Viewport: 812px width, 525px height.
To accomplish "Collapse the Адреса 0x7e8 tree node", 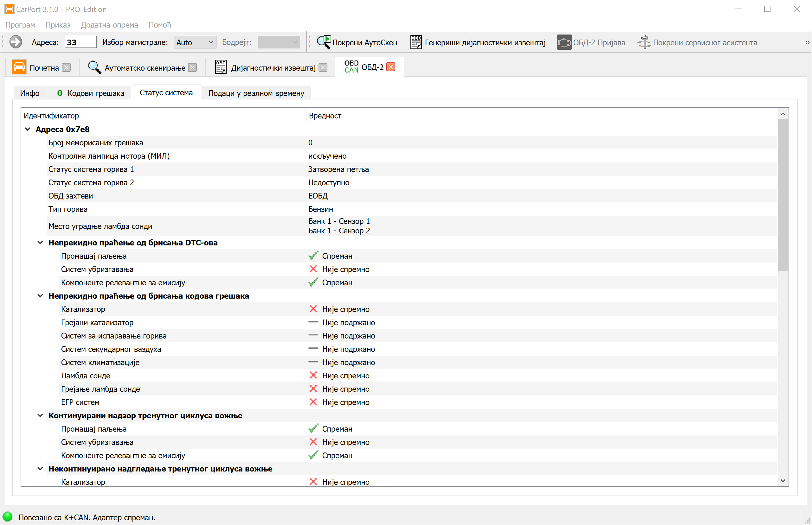I will point(28,129).
